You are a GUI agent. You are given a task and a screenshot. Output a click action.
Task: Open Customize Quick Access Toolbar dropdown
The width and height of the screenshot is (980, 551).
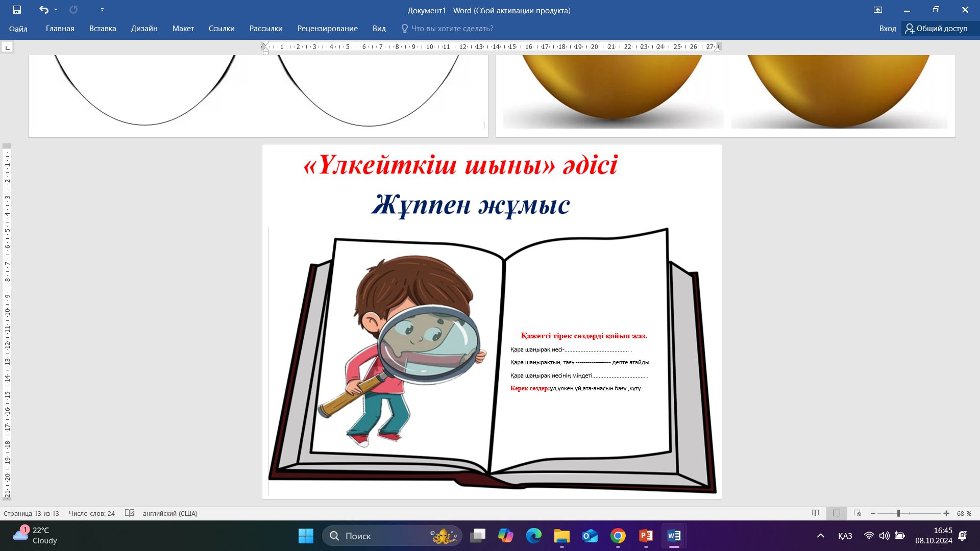[x=102, y=10]
